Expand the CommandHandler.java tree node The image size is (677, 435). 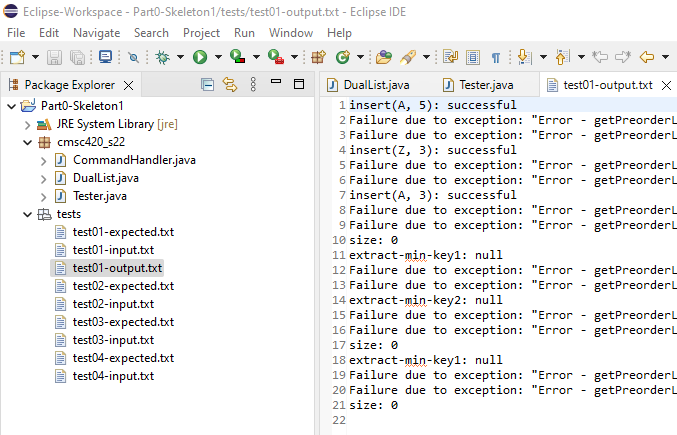pyautogui.click(x=43, y=161)
